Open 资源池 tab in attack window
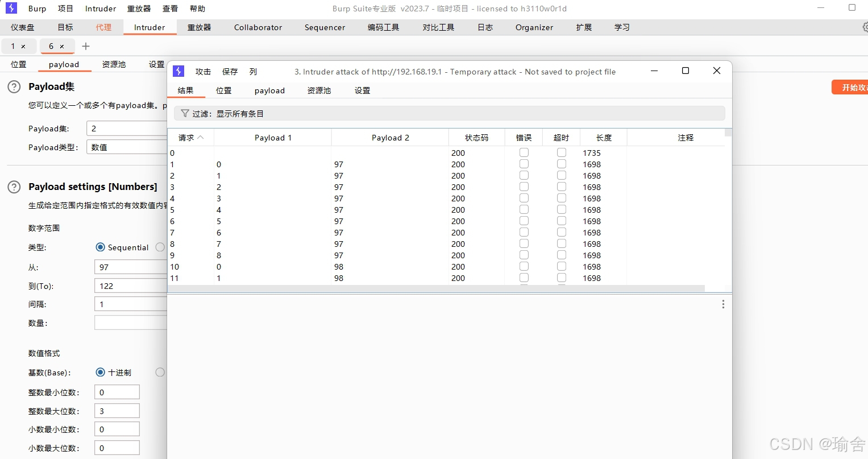 coord(319,90)
